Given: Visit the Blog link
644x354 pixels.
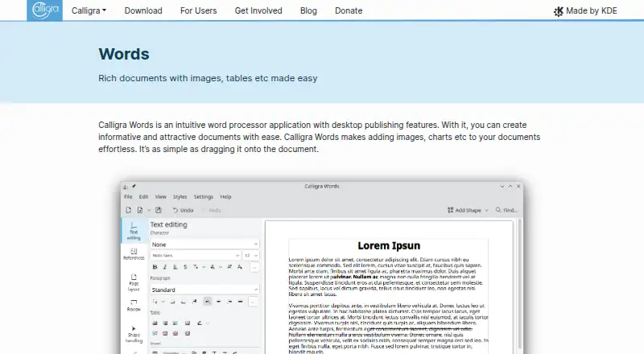Looking at the screenshot, I should point(308,10).
